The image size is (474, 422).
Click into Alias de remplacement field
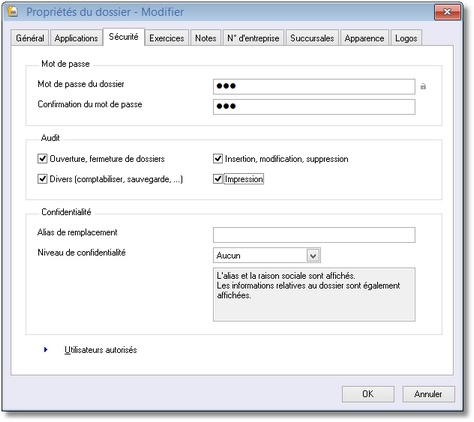pyautogui.click(x=314, y=235)
